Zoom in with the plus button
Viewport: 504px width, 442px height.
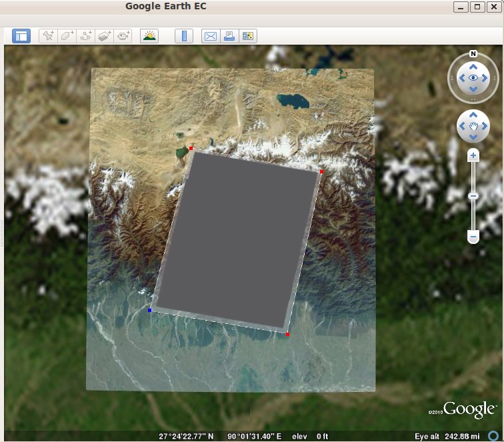(x=473, y=155)
